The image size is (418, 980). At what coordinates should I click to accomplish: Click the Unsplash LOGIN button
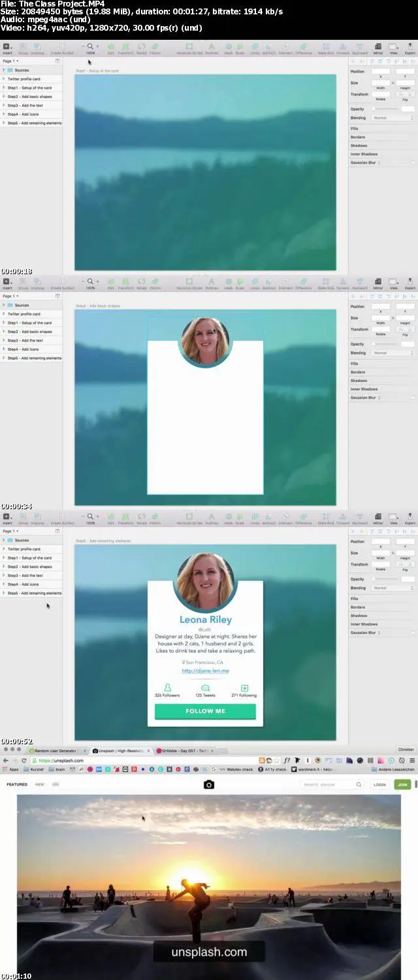379,784
